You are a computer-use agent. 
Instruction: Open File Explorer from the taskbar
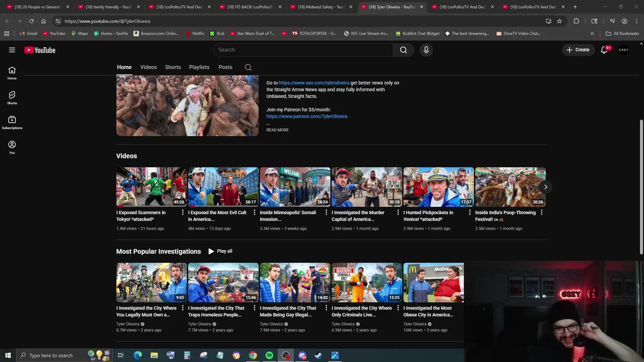pos(154,355)
